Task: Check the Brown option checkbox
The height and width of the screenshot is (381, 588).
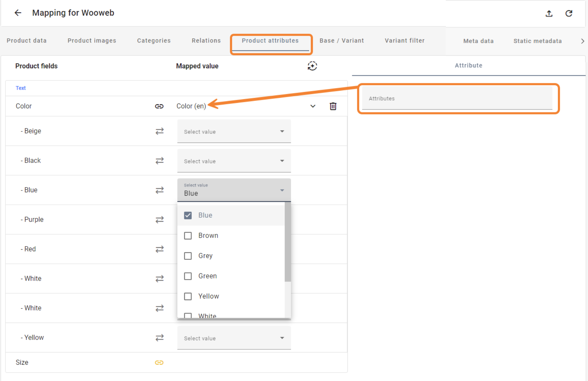Action: click(x=188, y=236)
